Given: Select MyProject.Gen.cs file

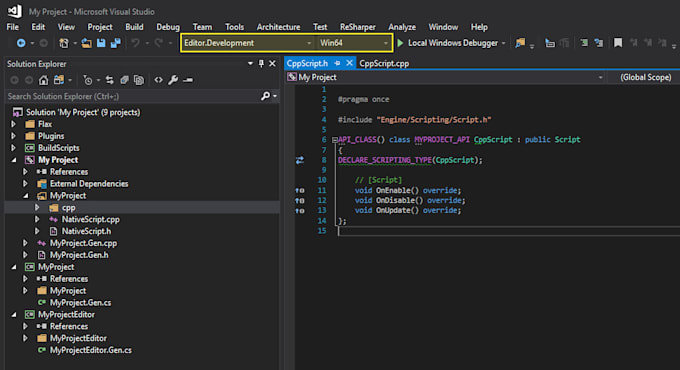Looking at the screenshot, I should point(80,303).
